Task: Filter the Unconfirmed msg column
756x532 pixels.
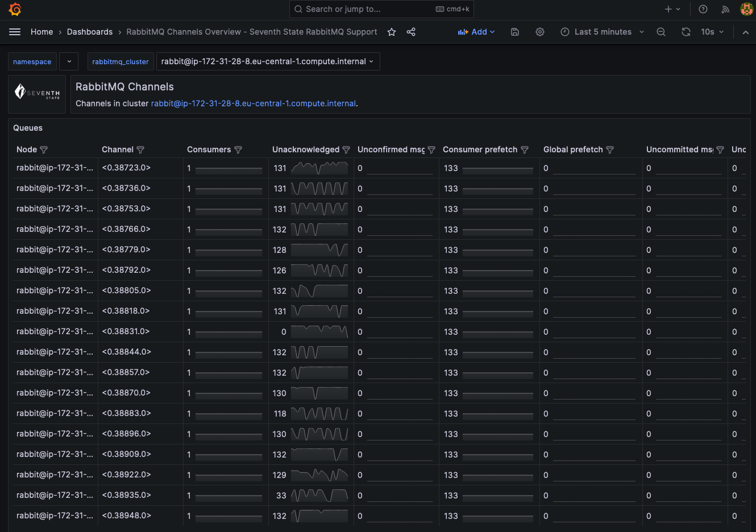Action: pos(431,150)
